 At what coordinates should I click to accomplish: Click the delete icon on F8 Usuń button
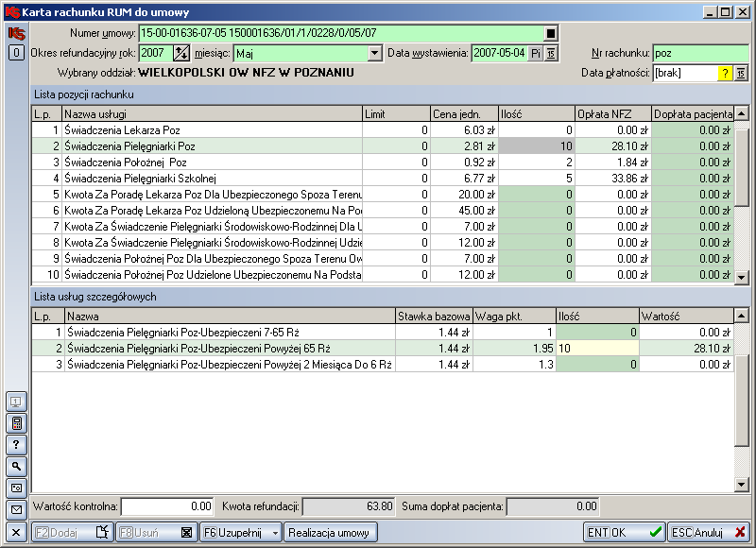186,532
